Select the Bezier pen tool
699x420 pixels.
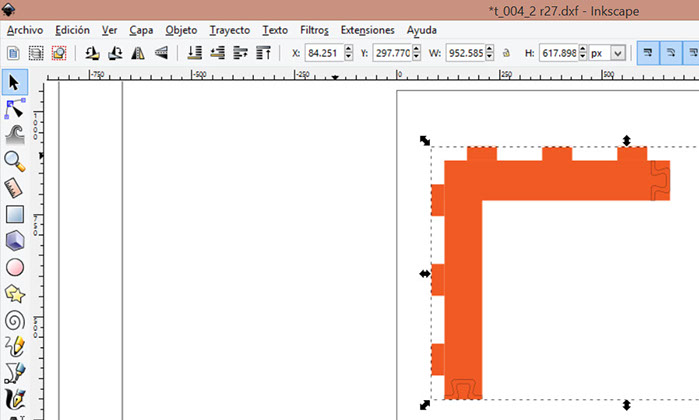[x=15, y=373]
